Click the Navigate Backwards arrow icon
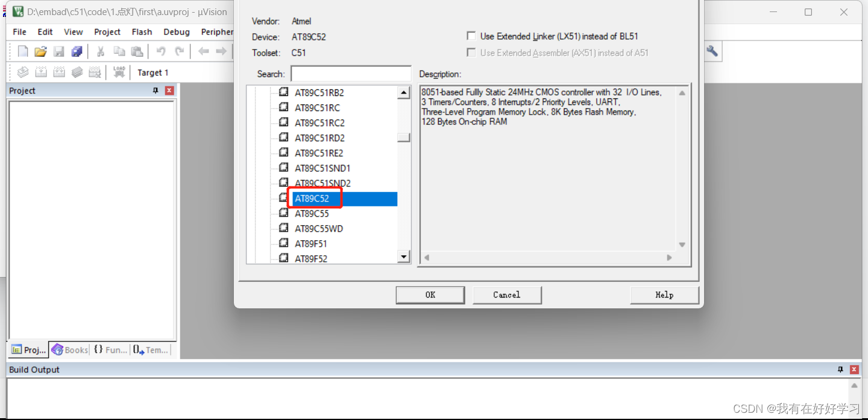868x420 pixels. point(203,51)
